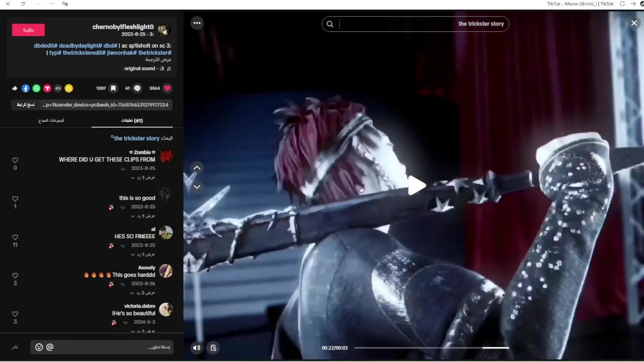Reply to victoria.dabro's comment

point(125,322)
